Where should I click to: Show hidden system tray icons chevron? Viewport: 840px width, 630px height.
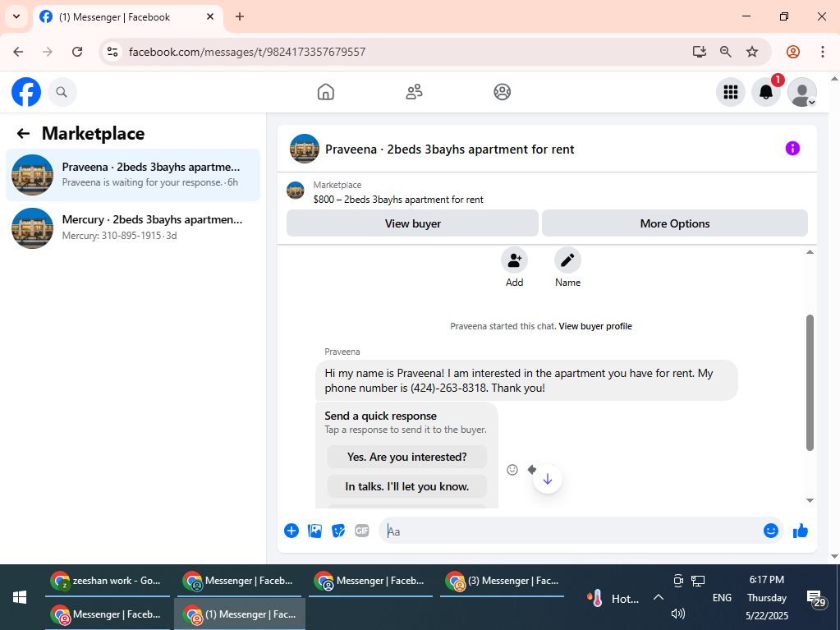coord(659,597)
